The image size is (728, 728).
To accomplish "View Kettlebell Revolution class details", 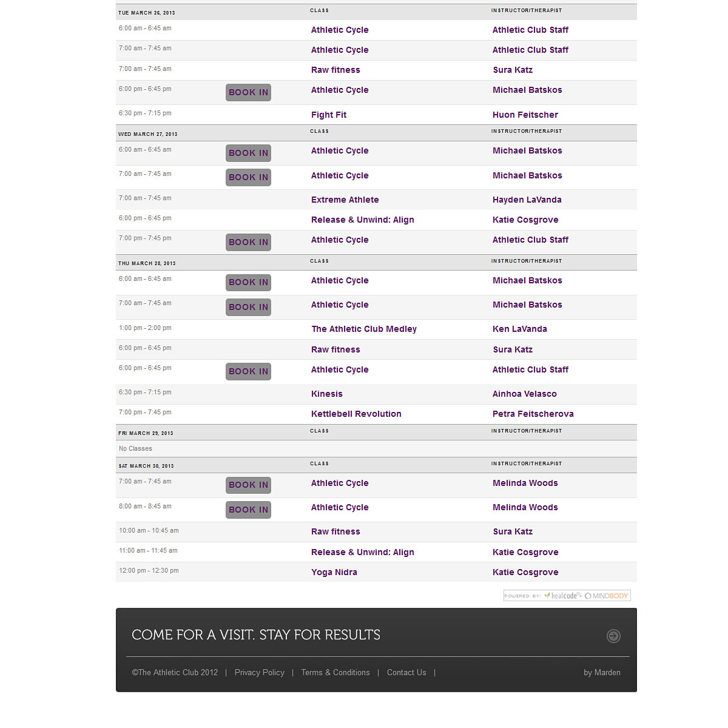I will (356, 414).
